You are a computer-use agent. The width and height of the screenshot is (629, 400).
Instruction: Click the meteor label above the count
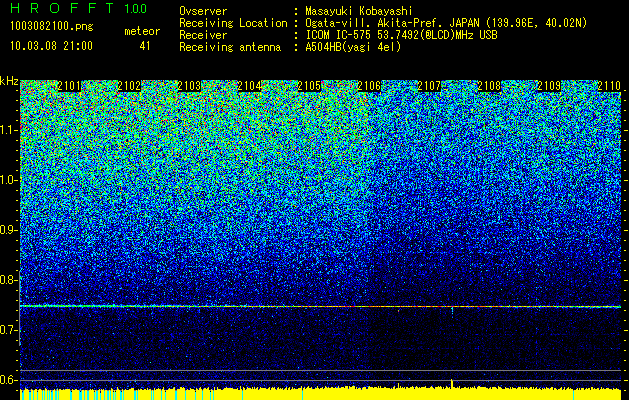142,31
